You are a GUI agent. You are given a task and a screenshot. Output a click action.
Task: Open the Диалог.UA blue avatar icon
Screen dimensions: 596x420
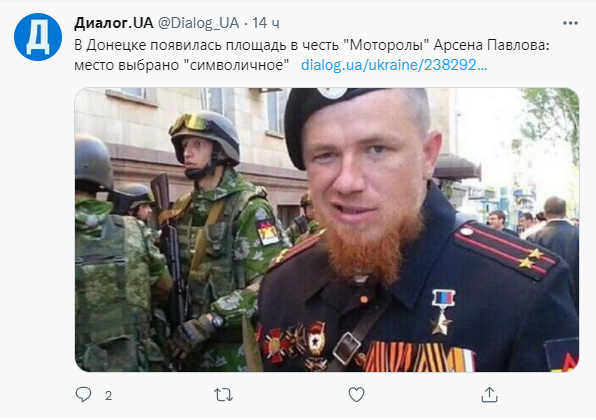click(x=38, y=37)
